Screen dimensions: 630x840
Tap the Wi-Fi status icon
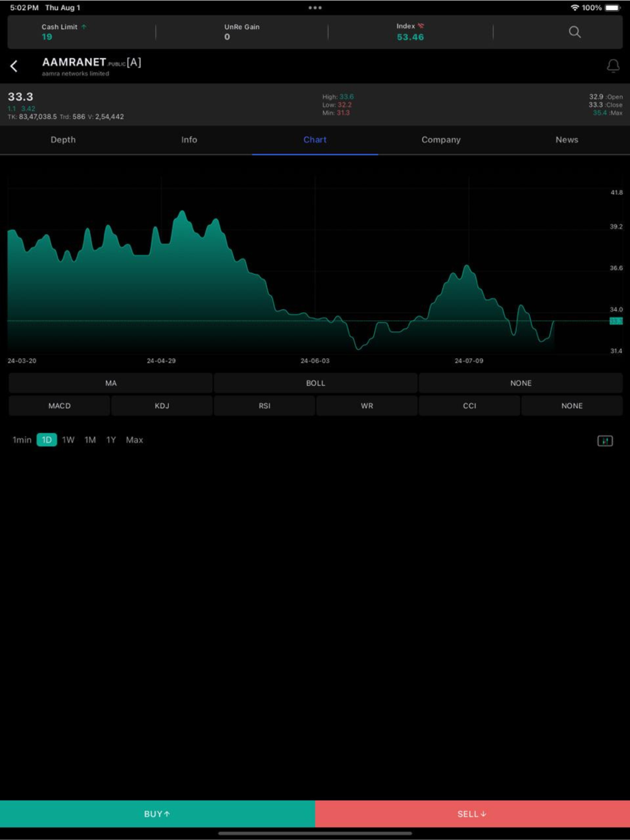click(575, 8)
